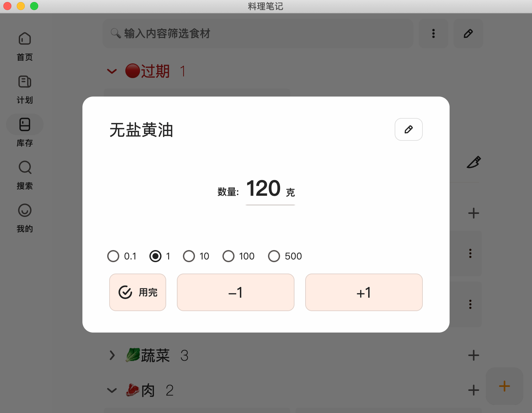Open the three-dot more menu near search bar
Image resolution: width=532 pixels, height=413 pixels.
[433, 34]
